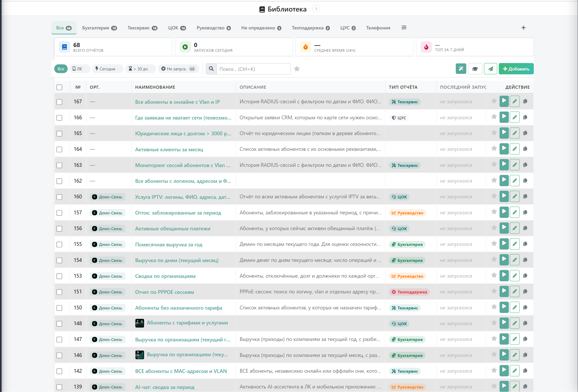
Task: Click the magnifier search icon
Action: [x=211, y=69]
